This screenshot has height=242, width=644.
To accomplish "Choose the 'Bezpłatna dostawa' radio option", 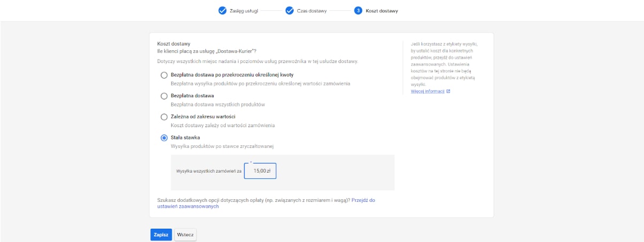I will pos(164,96).
